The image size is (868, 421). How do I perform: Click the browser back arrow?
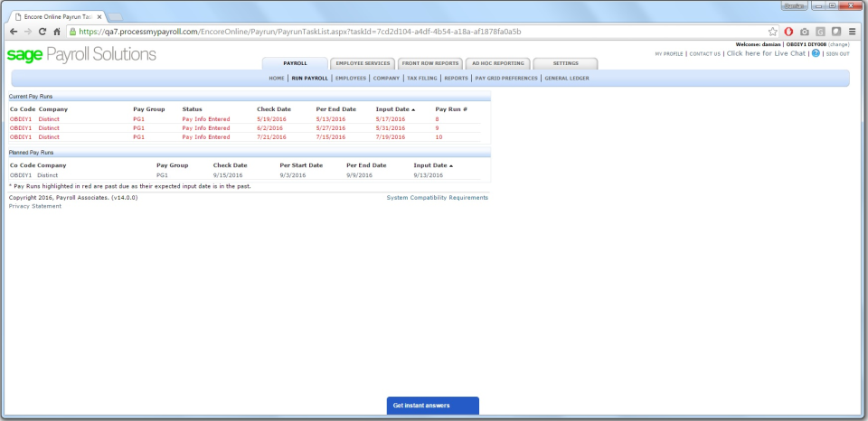(13, 32)
